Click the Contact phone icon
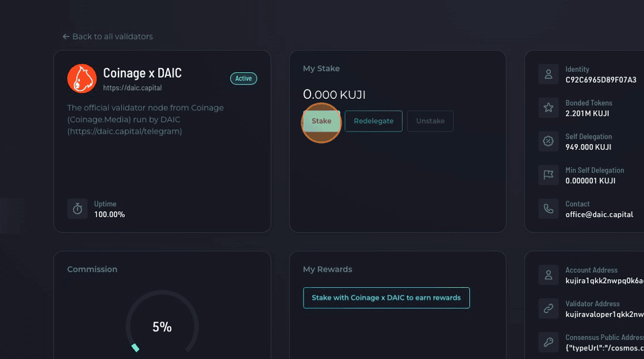This screenshot has width=644, height=359. point(549,209)
